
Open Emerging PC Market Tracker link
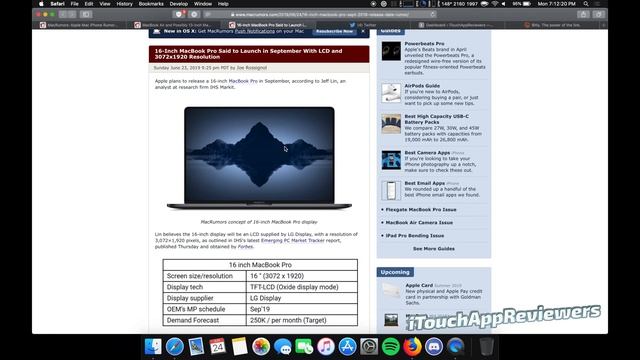(x=292, y=240)
